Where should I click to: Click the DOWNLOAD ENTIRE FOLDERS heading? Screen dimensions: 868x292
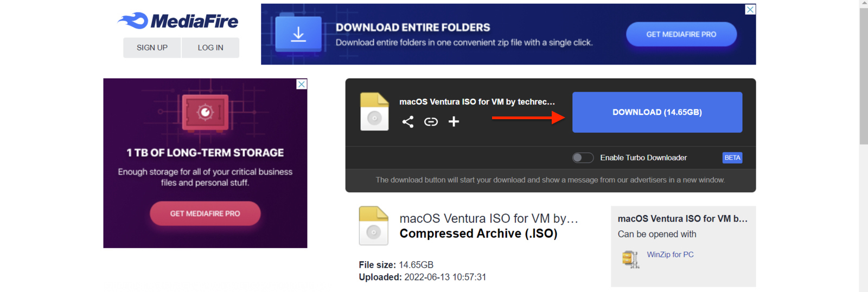413,27
